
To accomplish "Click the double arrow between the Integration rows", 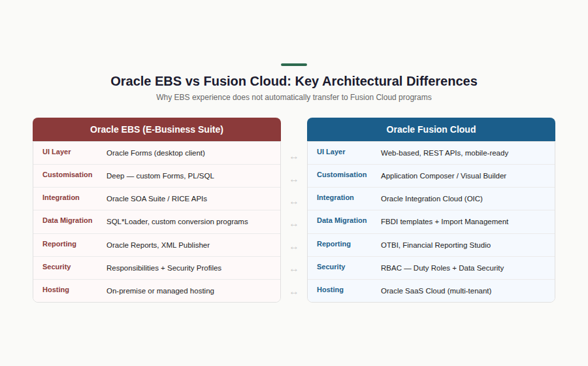I will coord(293,203).
